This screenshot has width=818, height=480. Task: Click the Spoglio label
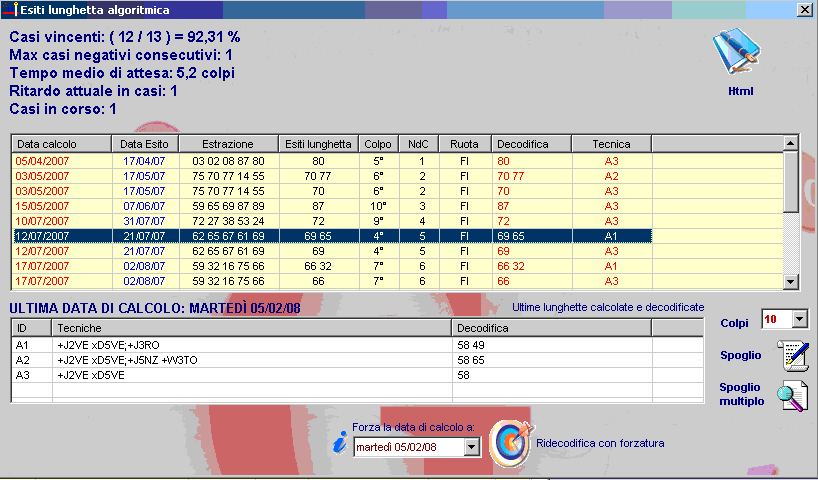pyautogui.click(x=740, y=355)
